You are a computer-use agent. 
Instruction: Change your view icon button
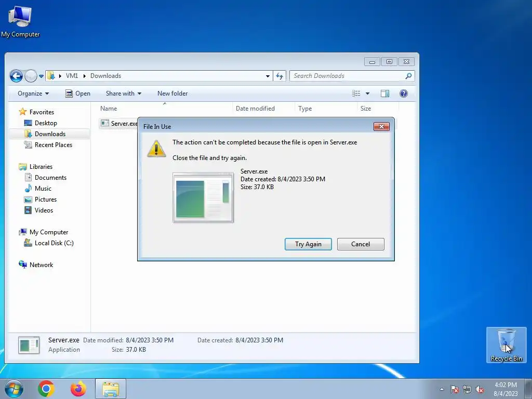[x=356, y=94]
